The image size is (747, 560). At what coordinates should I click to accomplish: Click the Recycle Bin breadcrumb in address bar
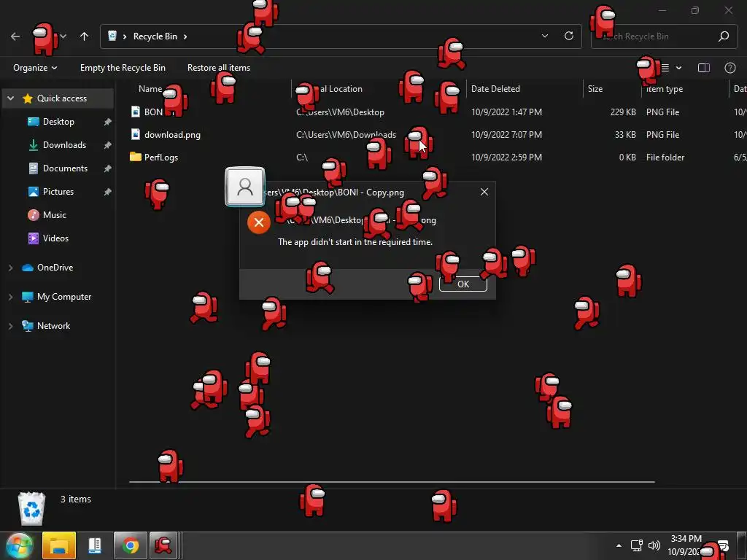155,36
